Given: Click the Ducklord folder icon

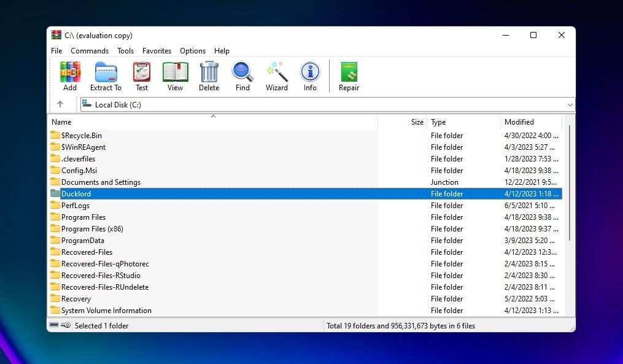Looking at the screenshot, I should [55, 193].
